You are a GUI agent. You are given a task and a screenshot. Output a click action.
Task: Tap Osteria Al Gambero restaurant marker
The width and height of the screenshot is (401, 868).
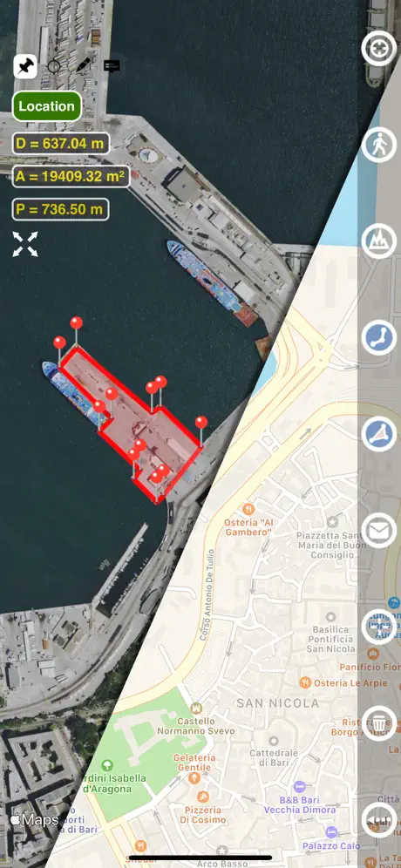coord(248,507)
